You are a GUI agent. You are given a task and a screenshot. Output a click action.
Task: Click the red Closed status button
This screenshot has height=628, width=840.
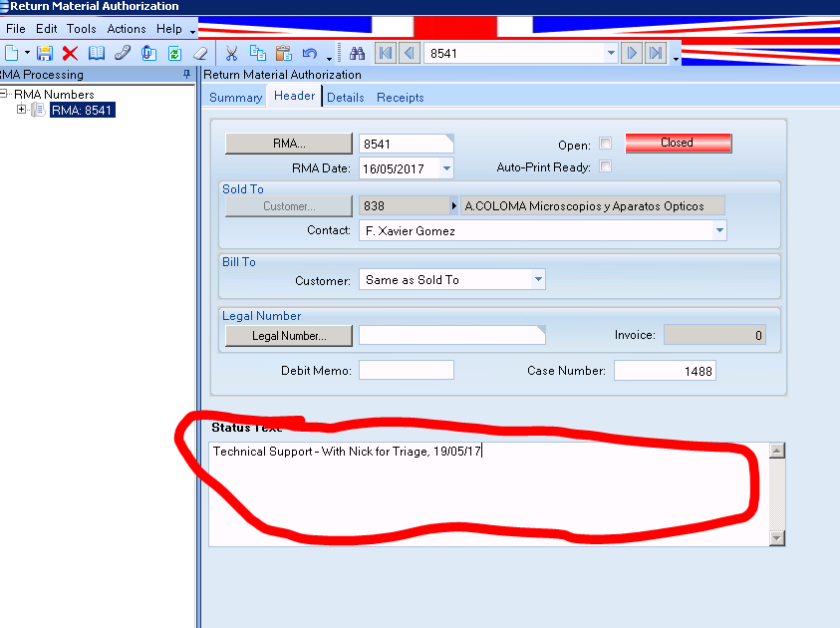(x=679, y=144)
